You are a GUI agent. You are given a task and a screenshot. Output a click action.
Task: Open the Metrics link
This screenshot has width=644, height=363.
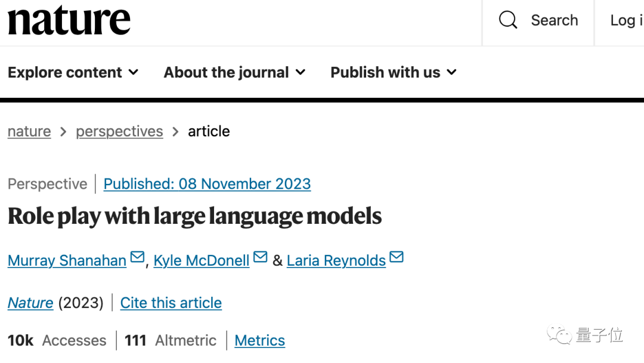point(259,340)
